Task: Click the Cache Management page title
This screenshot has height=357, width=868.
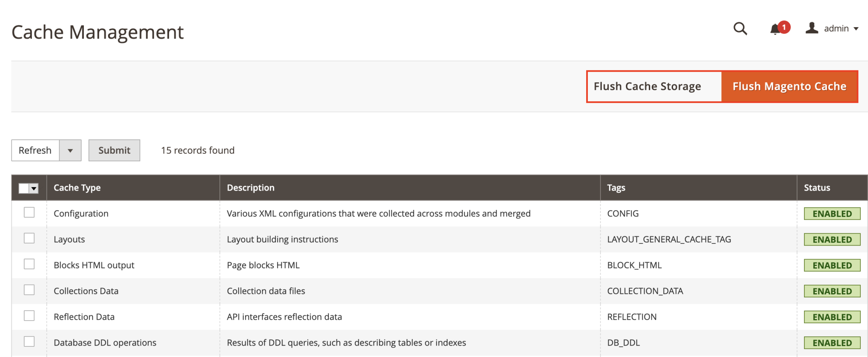Action: (97, 32)
